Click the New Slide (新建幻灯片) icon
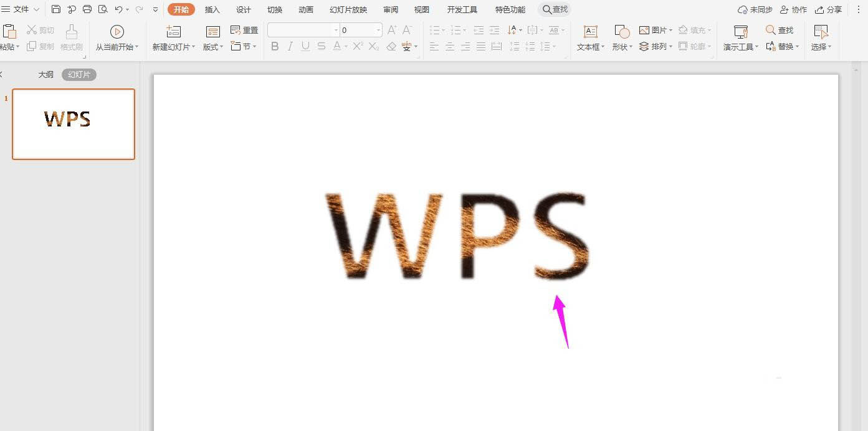This screenshot has height=431, width=868. [x=174, y=32]
